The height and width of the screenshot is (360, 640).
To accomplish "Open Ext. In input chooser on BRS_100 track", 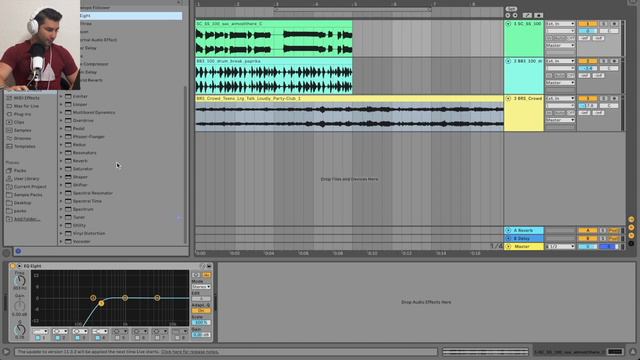I will pos(560,61).
